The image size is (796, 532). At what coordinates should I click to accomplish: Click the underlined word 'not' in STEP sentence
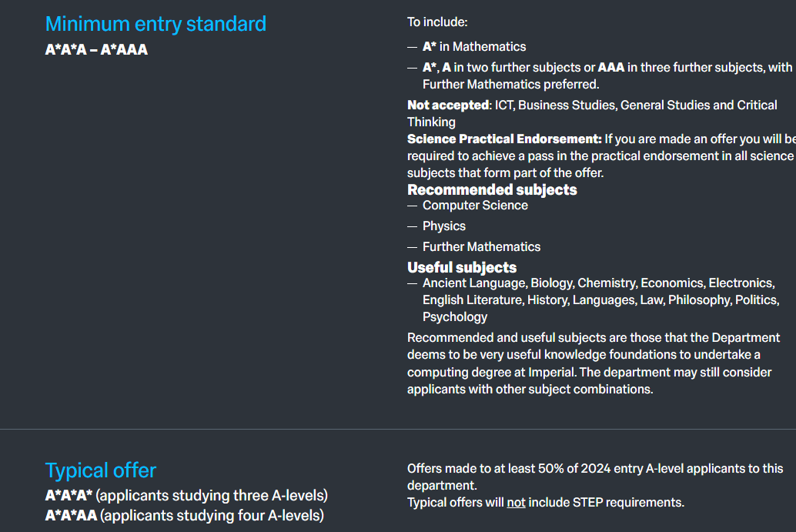[516, 503]
